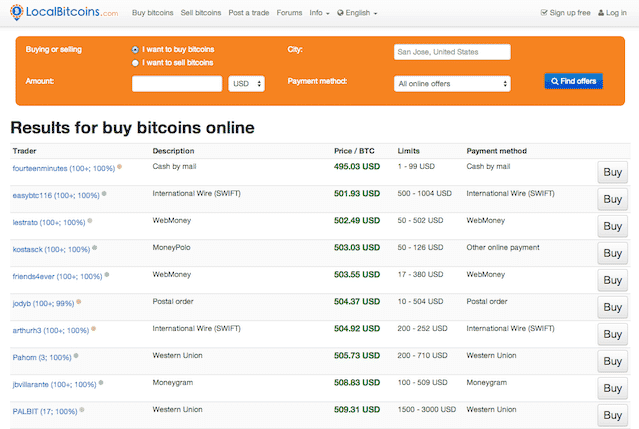Select 'I want to sell bitcoins' radio
The height and width of the screenshot is (429, 639).
(x=135, y=63)
